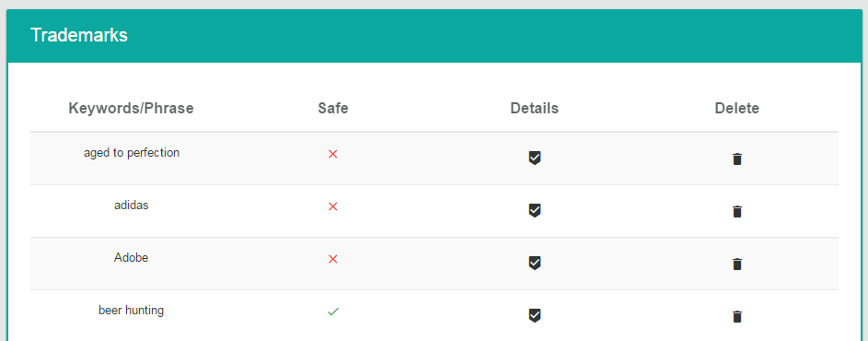868x341 pixels.
Task: Click green checkmark for beer hunting
Action: [x=332, y=312]
